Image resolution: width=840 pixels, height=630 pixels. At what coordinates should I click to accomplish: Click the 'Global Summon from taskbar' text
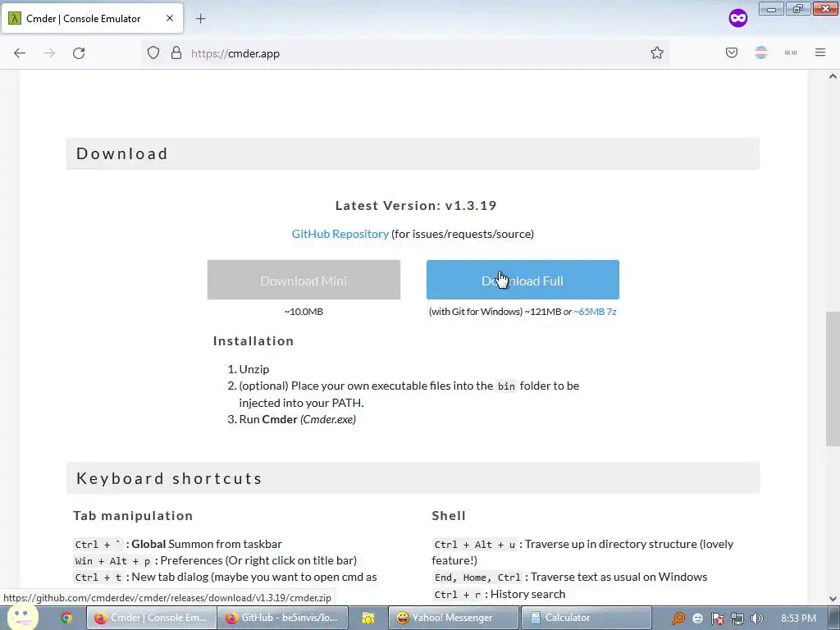tap(207, 544)
